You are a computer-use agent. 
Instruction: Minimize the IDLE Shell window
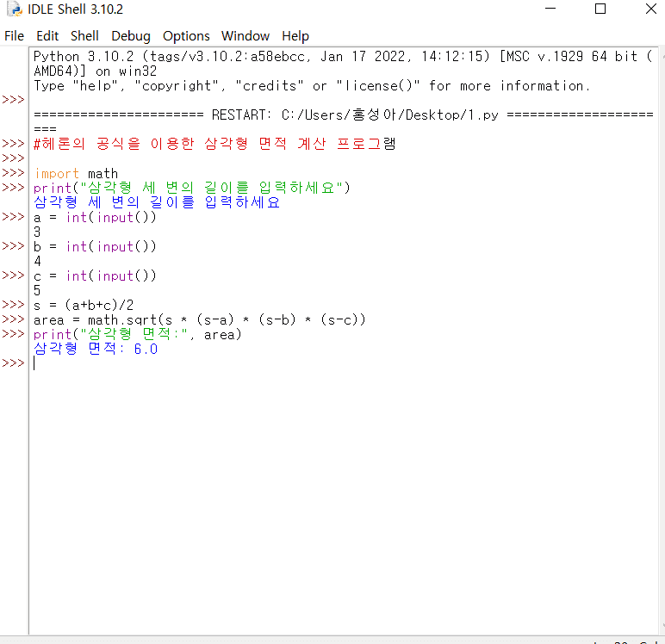click(x=550, y=9)
